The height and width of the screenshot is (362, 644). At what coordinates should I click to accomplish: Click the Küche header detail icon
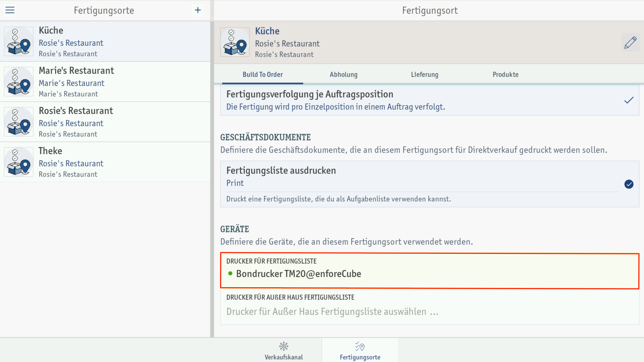[x=235, y=42]
